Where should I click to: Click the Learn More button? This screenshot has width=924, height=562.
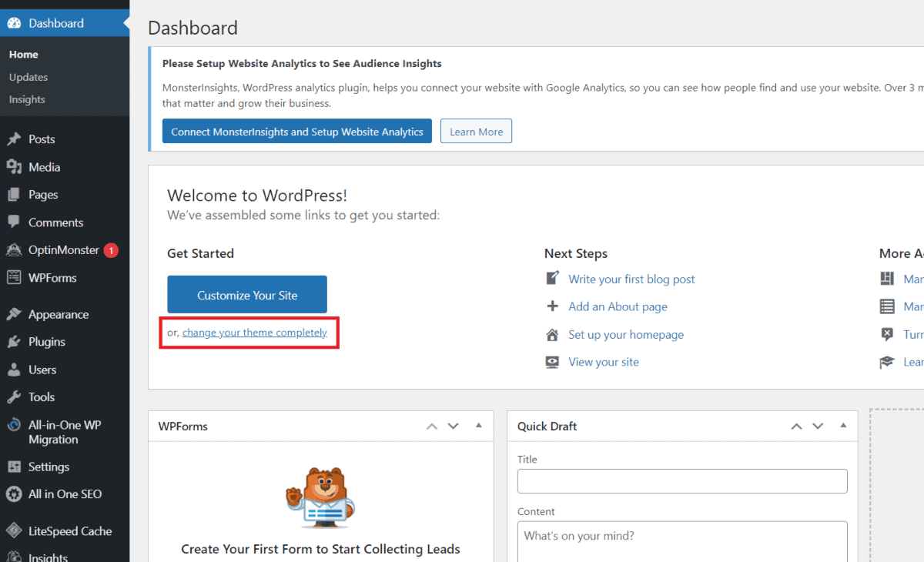coord(476,132)
